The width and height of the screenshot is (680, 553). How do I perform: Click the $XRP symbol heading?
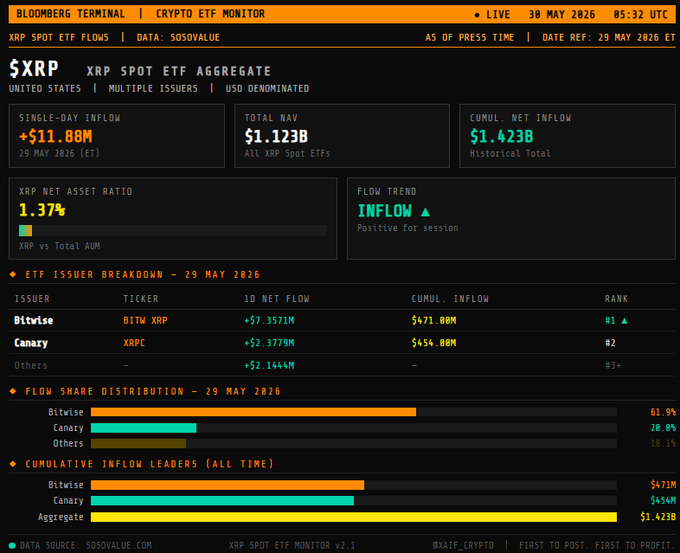click(34, 69)
